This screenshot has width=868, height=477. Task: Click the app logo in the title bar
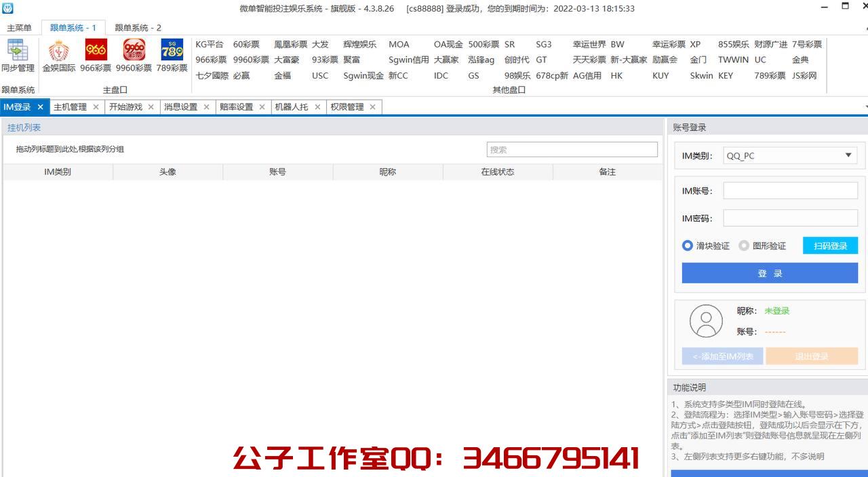coord(8,8)
